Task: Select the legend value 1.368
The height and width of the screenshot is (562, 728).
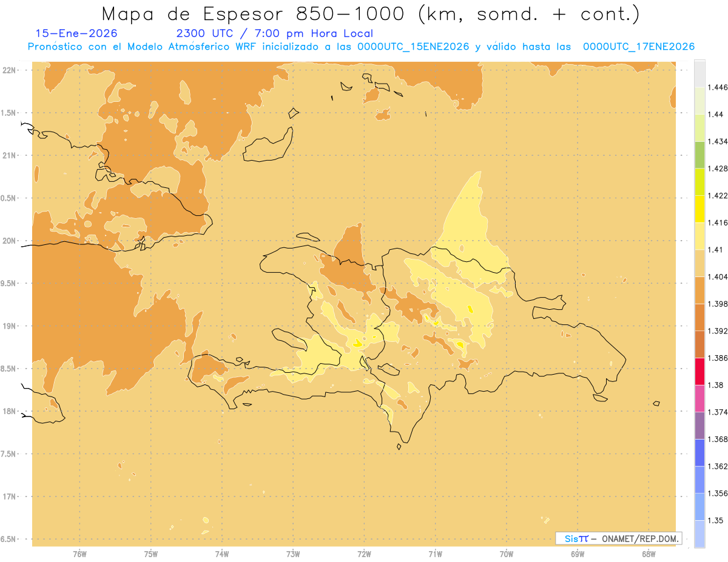Action: tap(718, 439)
